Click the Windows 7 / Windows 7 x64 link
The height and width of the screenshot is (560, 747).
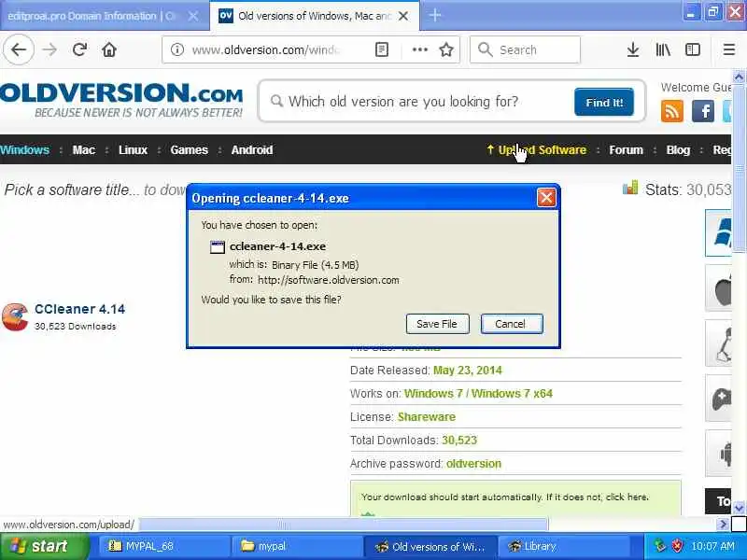click(x=478, y=394)
